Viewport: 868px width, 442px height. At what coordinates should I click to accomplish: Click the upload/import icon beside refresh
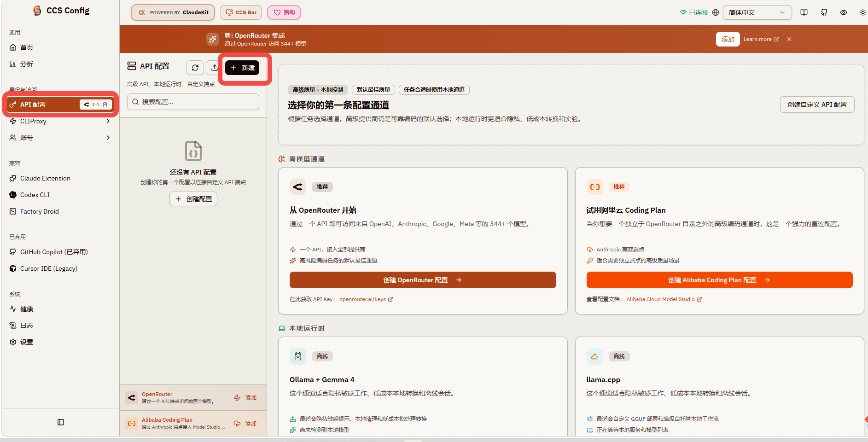214,68
